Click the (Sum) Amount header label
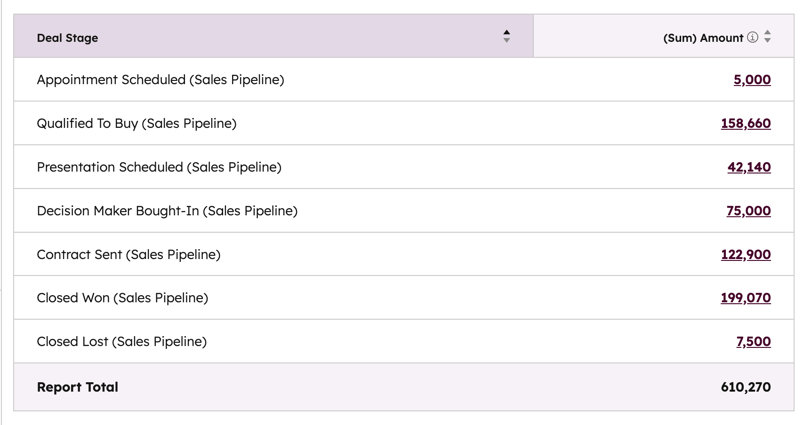Screen dimensions: 804x425 702,38
